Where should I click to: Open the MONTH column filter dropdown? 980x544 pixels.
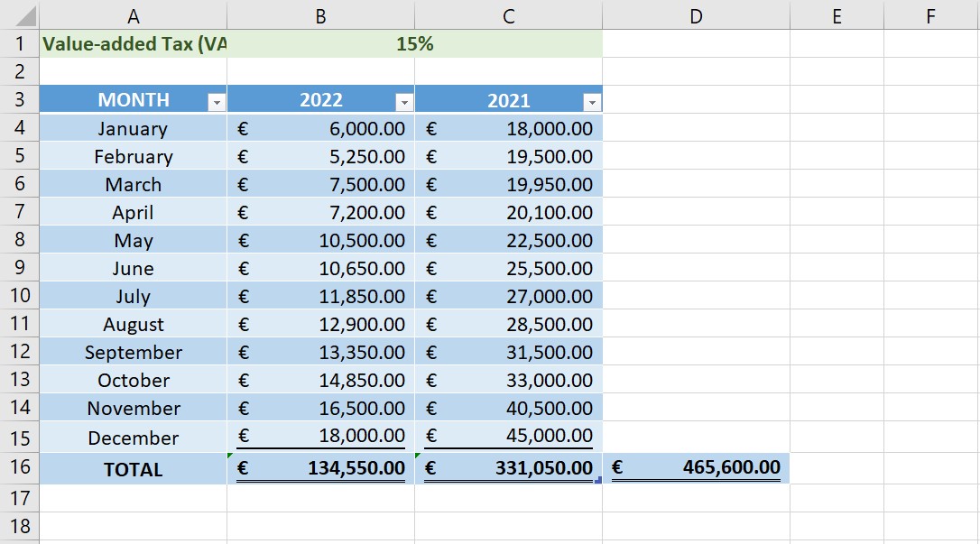217,102
